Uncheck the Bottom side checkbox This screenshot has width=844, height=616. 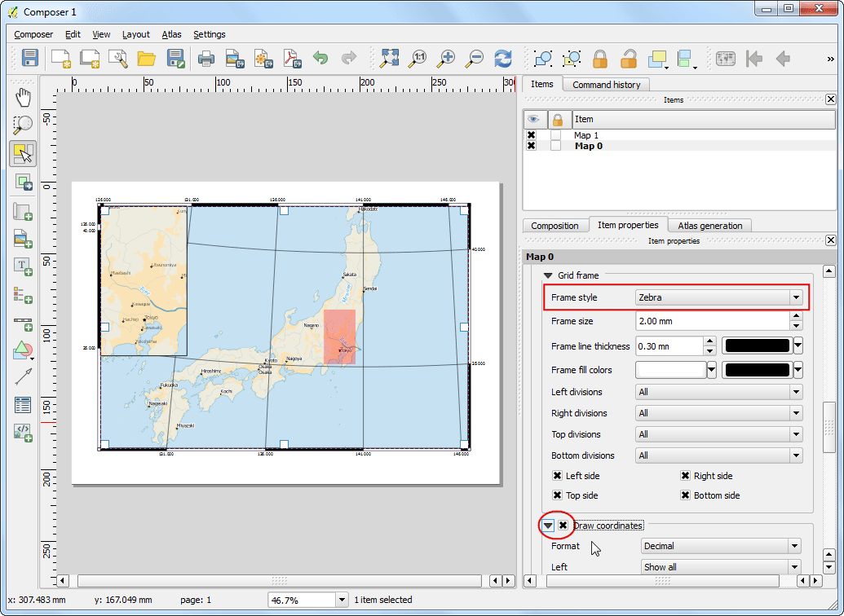tap(683, 495)
